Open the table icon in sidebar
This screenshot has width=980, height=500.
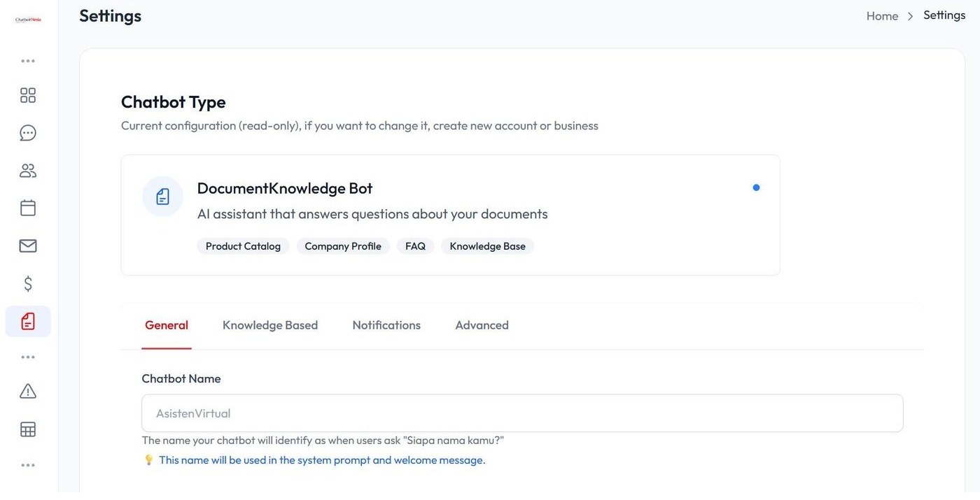tap(28, 429)
